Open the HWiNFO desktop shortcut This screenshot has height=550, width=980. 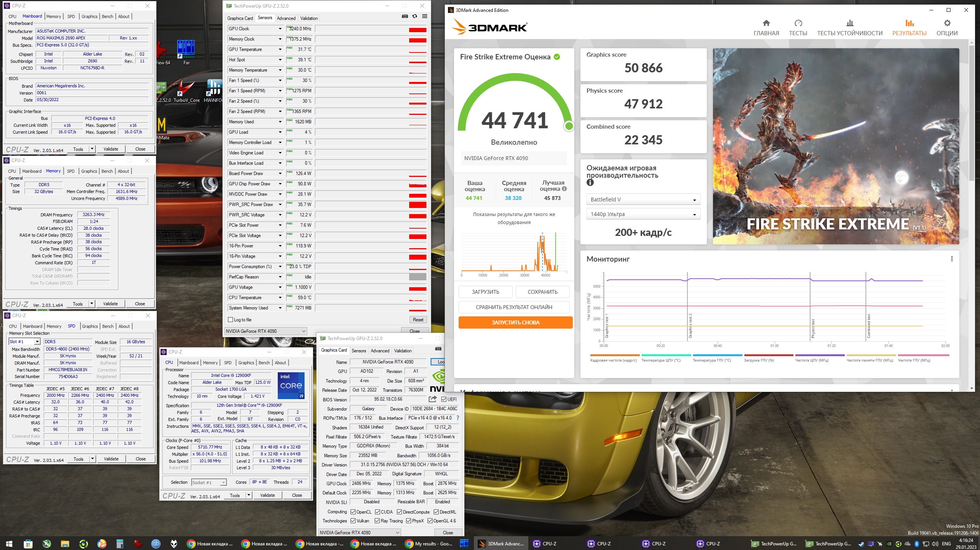click(213, 91)
